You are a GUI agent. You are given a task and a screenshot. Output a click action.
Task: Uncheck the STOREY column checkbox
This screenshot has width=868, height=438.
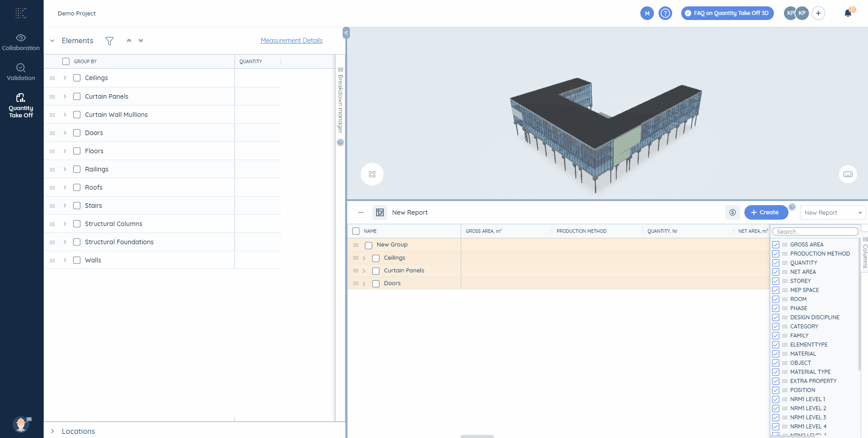776,281
